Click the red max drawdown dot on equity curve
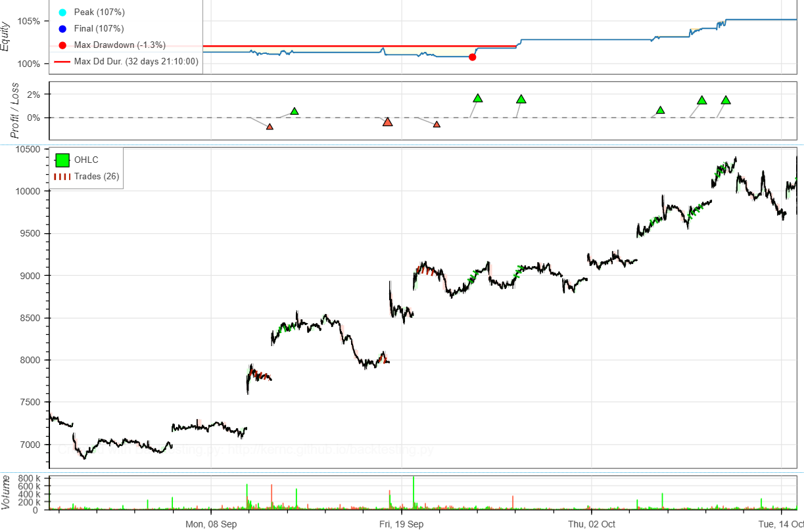804x532 pixels. coord(472,57)
